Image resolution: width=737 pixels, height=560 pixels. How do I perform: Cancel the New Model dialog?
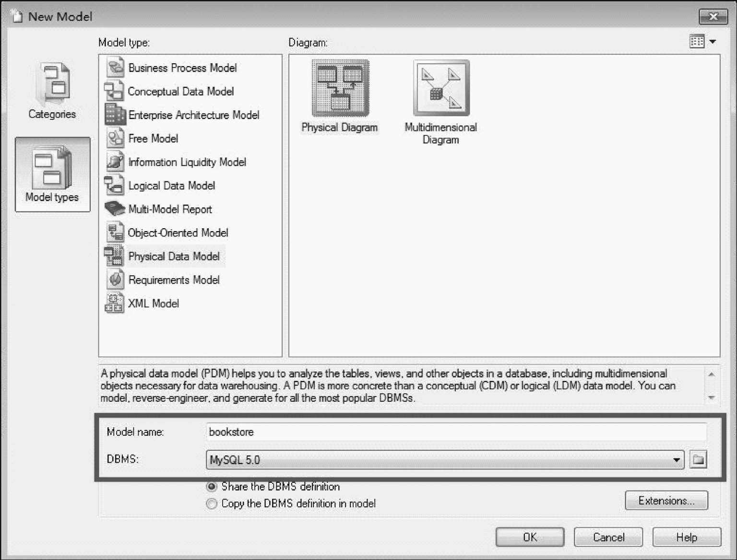click(x=608, y=537)
